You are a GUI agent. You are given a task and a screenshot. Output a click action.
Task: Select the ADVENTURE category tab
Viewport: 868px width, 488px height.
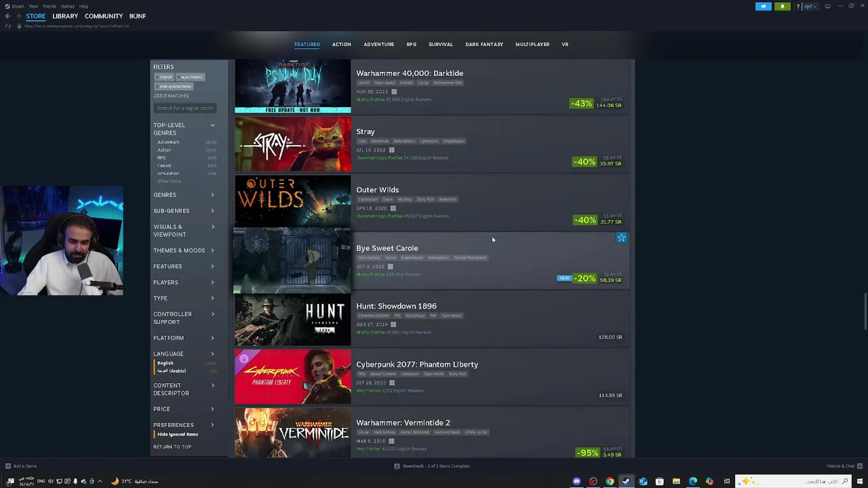point(379,44)
